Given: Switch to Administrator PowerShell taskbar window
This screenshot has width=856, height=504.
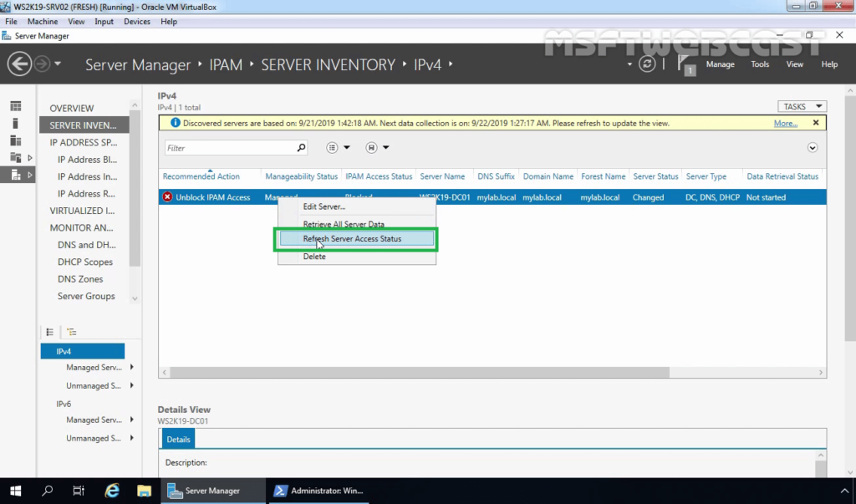Looking at the screenshot, I should [318, 491].
